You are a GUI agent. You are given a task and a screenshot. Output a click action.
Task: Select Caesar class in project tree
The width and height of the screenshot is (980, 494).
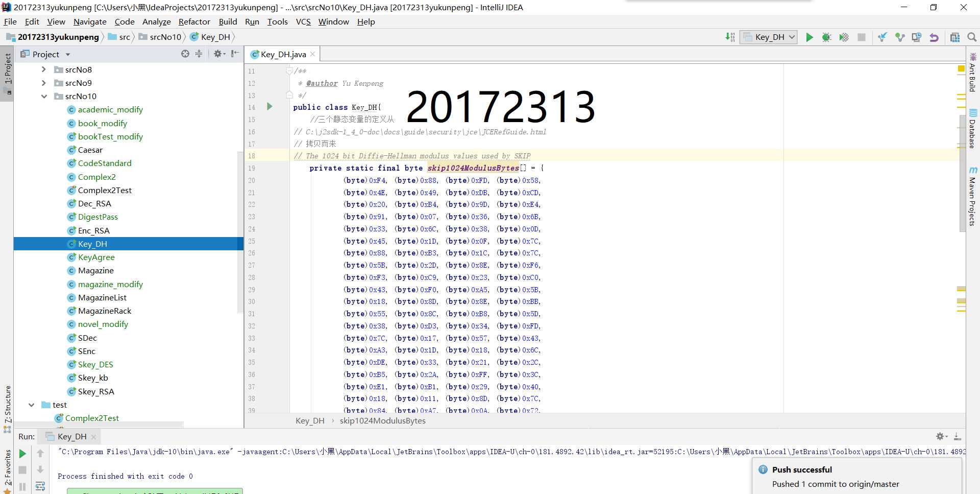[90, 150]
